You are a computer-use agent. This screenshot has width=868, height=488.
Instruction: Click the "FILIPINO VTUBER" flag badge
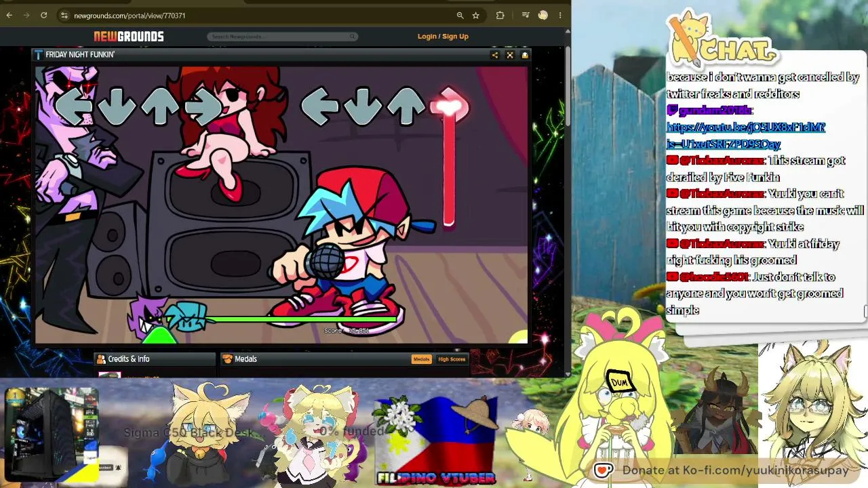[436, 441]
